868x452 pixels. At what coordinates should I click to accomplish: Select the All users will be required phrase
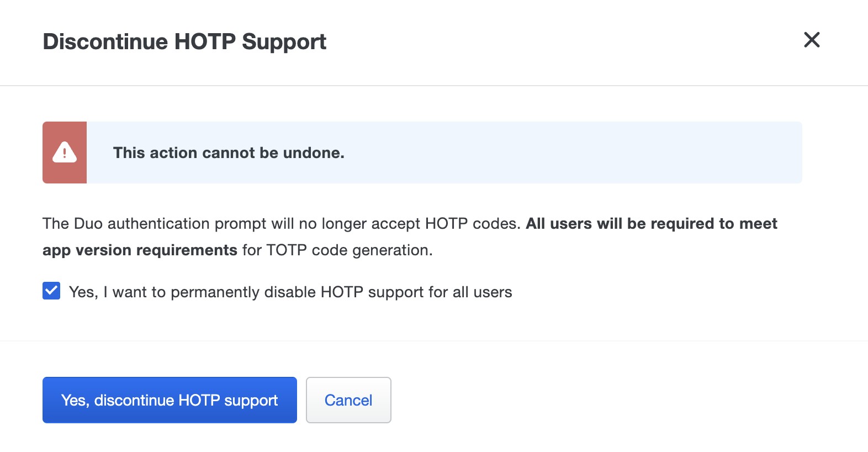click(x=652, y=223)
